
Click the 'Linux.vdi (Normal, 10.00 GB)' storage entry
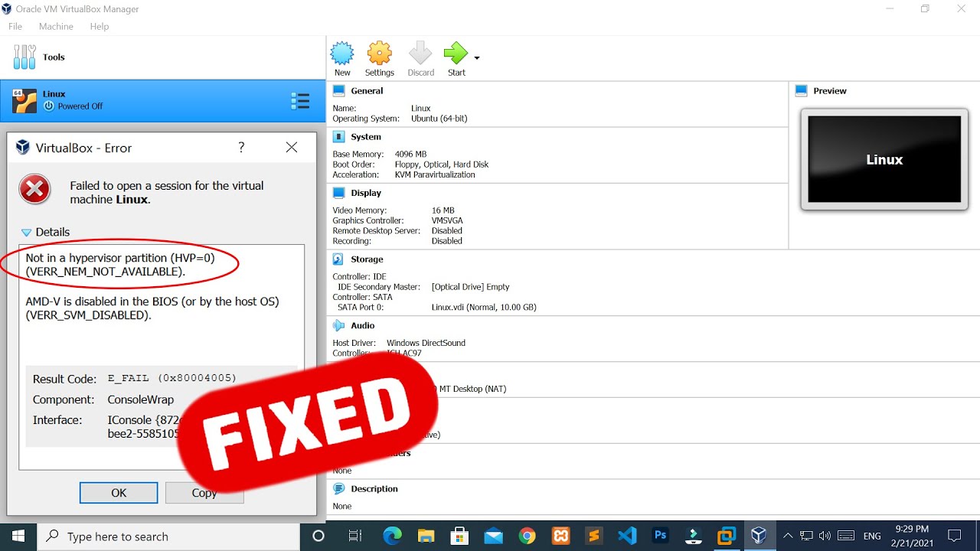484,307
